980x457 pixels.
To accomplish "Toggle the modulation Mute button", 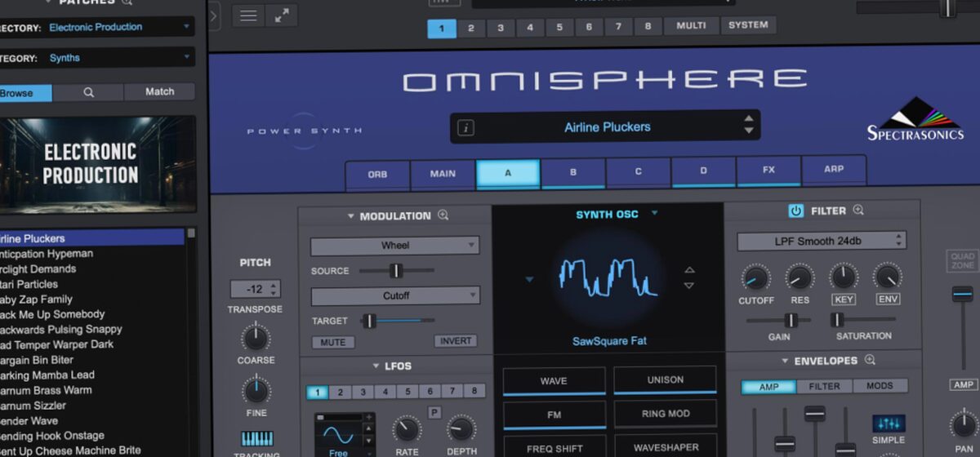I will [333, 342].
